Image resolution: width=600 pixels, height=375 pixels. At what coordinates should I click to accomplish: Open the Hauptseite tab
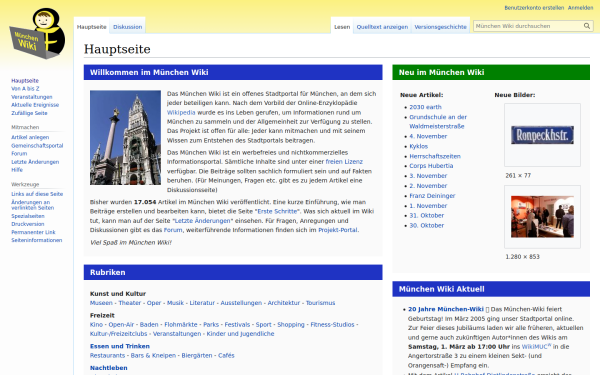pyautogui.click(x=91, y=27)
